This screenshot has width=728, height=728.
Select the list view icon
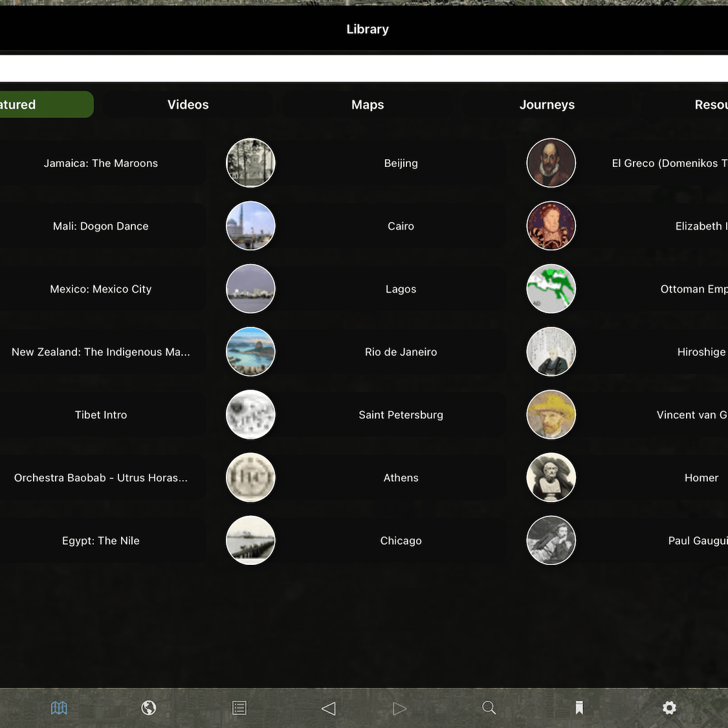click(239, 708)
